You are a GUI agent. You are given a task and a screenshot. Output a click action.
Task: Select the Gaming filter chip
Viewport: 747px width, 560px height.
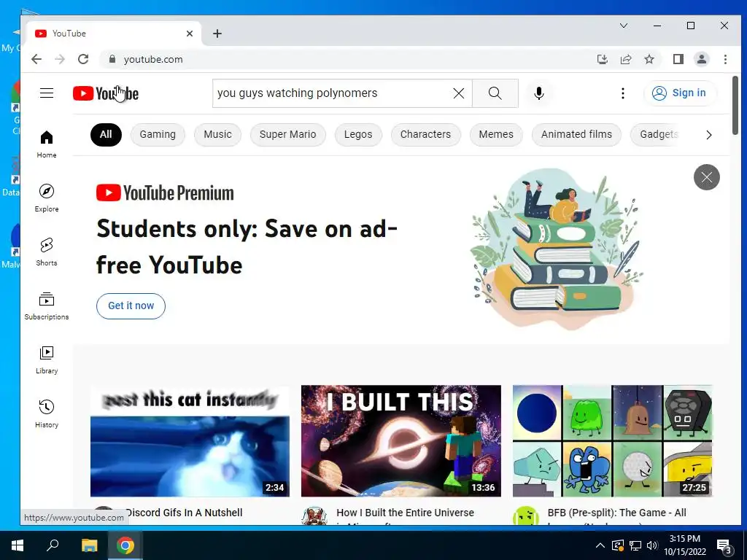tap(158, 135)
